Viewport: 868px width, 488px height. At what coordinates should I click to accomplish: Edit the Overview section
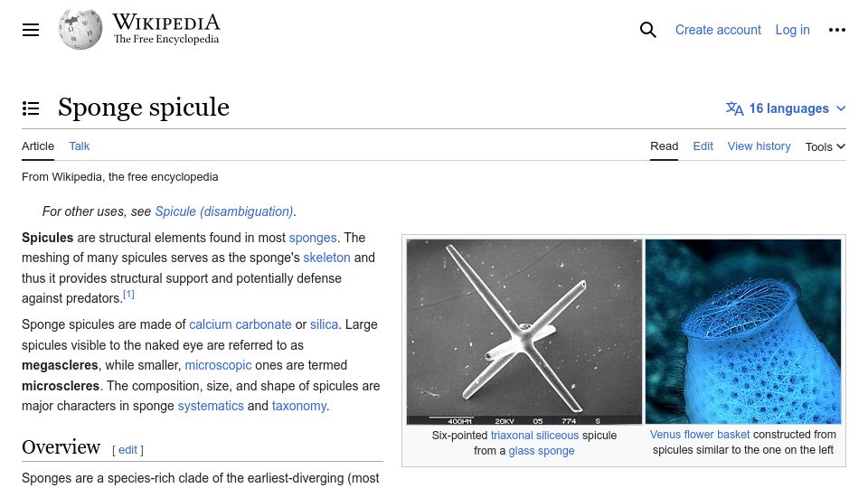pyautogui.click(x=127, y=450)
